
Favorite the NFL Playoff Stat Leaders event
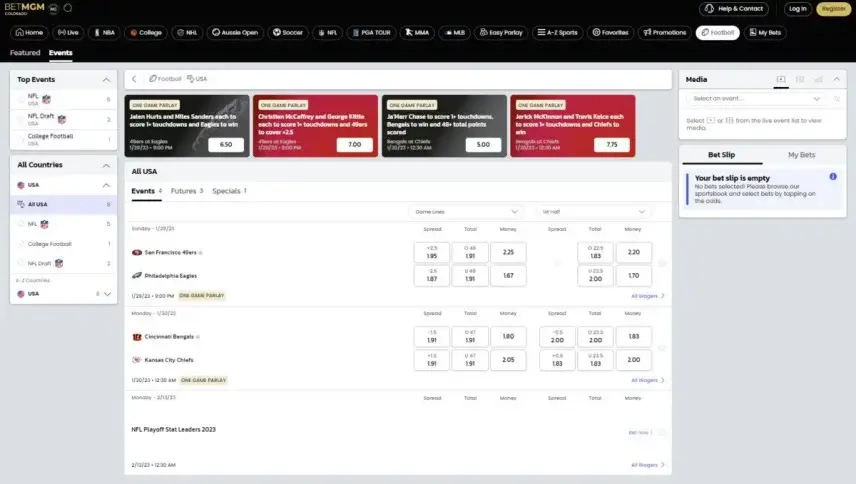[x=662, y=432]
